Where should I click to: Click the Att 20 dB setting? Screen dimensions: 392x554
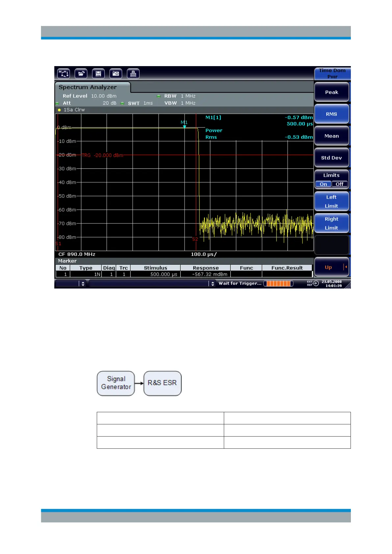tap(90, 103)
